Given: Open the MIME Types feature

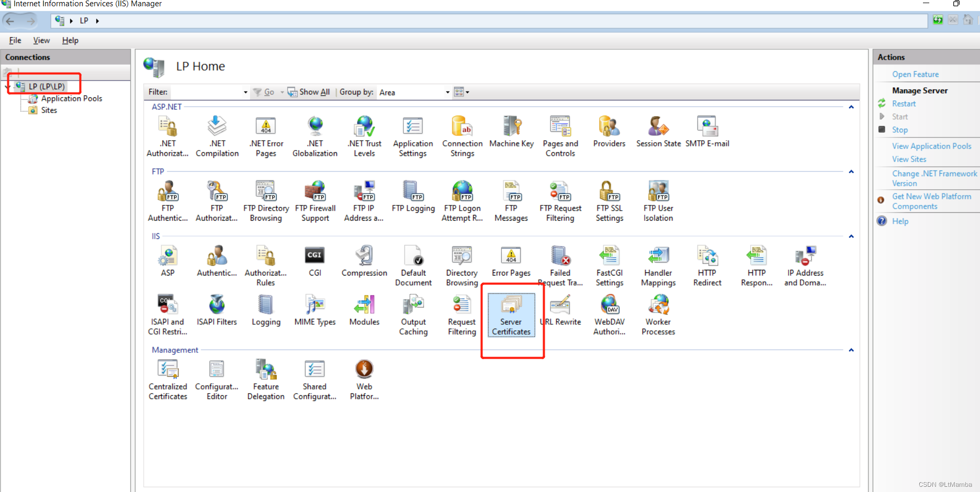Looking at the screenshot, I should [x=315, y=311].
